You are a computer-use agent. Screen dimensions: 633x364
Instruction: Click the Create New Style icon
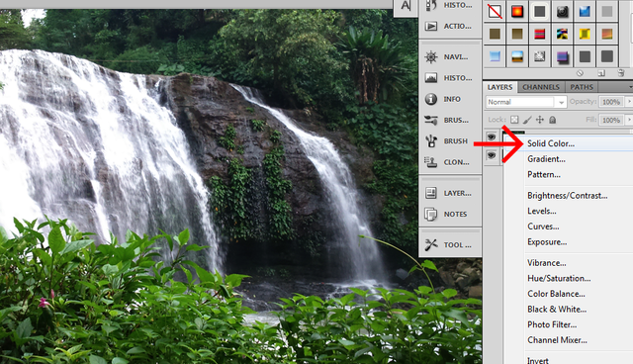601,73
